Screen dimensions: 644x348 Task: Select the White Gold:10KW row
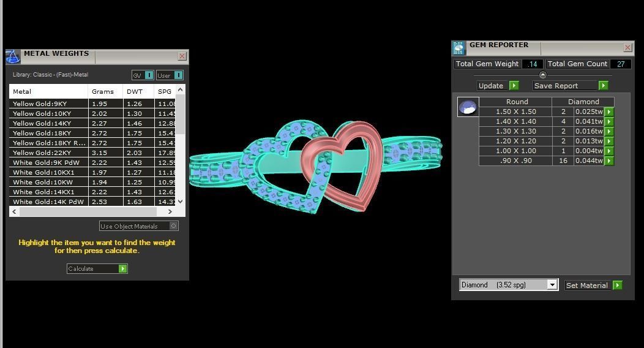(92, 182)
